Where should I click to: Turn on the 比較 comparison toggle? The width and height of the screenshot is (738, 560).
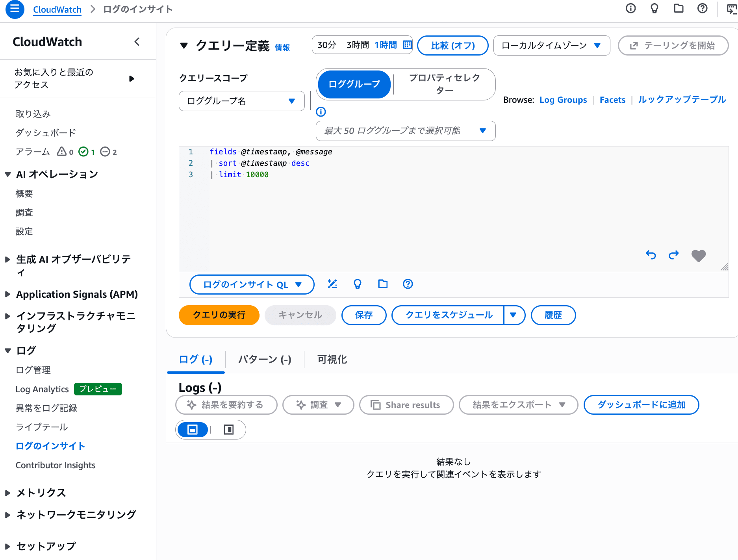[452, 45]
